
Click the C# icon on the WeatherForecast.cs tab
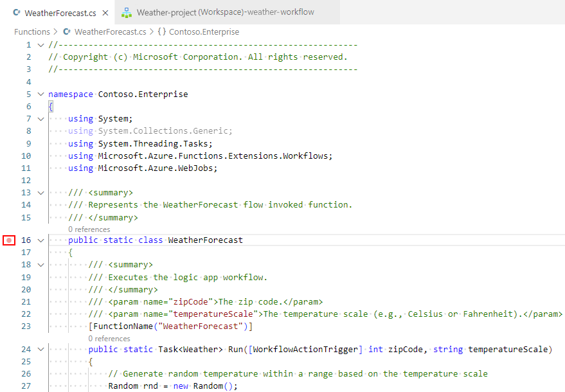pos(15,12)
